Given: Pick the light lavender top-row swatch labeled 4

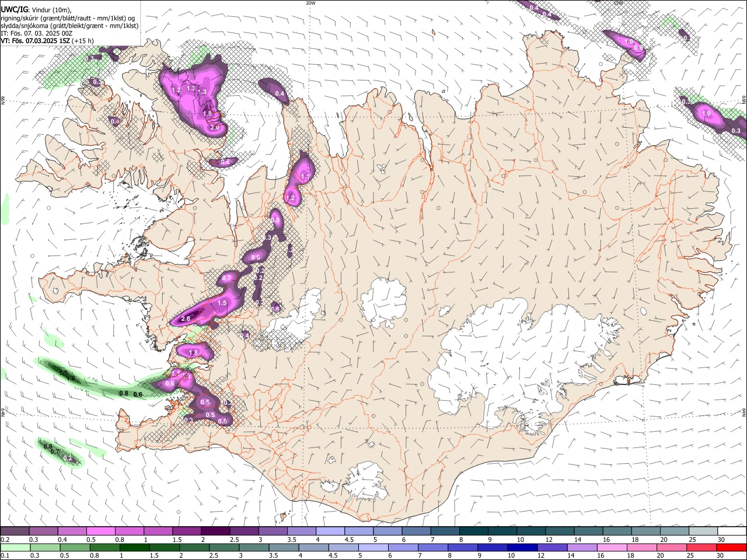Looking at the screenshot, I should point(330,530).
